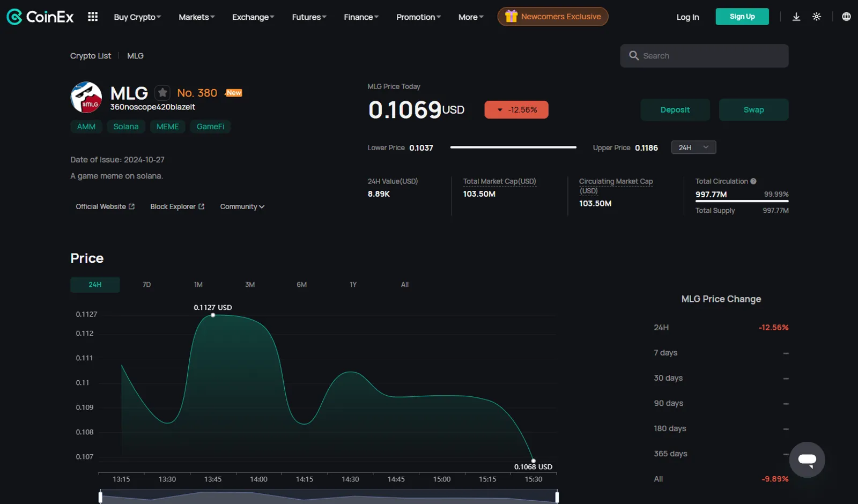Click the AMM tag

tap(86, 127)
